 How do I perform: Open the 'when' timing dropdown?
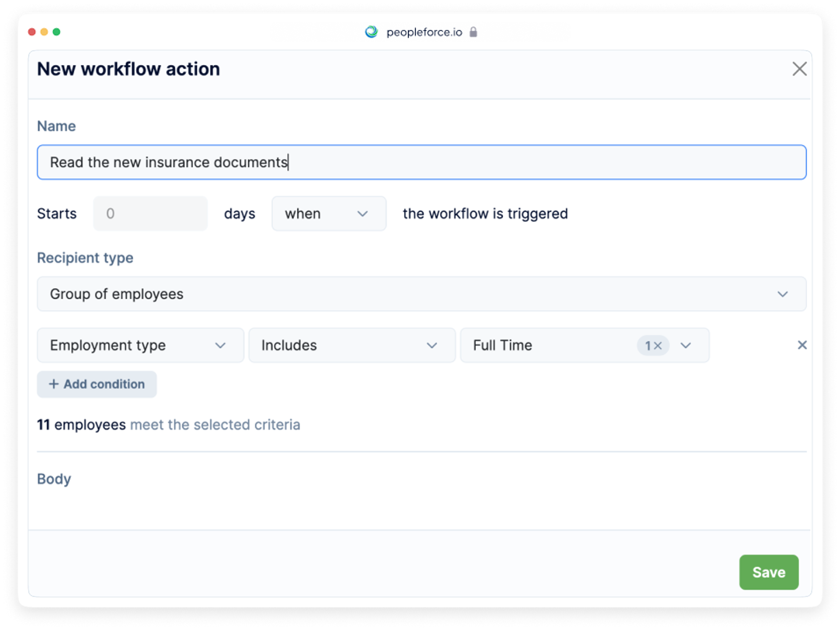tap(329, 213)
